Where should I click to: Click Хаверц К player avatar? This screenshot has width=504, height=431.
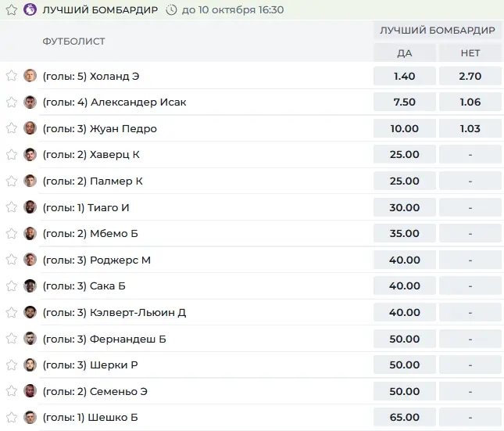[x=30, y=155]
